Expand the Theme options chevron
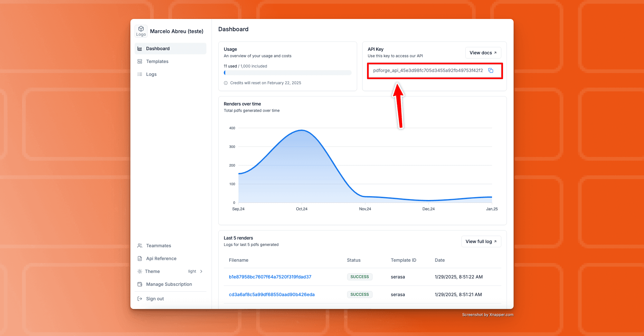Viewport: 644px width, 336px height. [201, 271]
